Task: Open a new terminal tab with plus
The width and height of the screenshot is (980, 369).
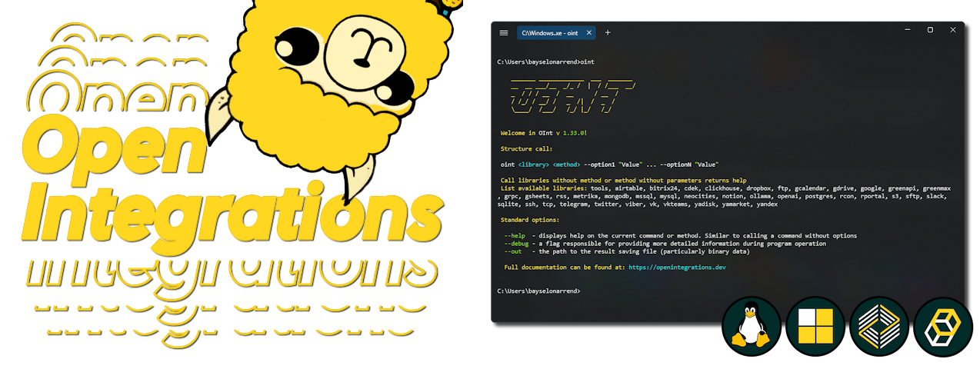Action: click(608, 33)
